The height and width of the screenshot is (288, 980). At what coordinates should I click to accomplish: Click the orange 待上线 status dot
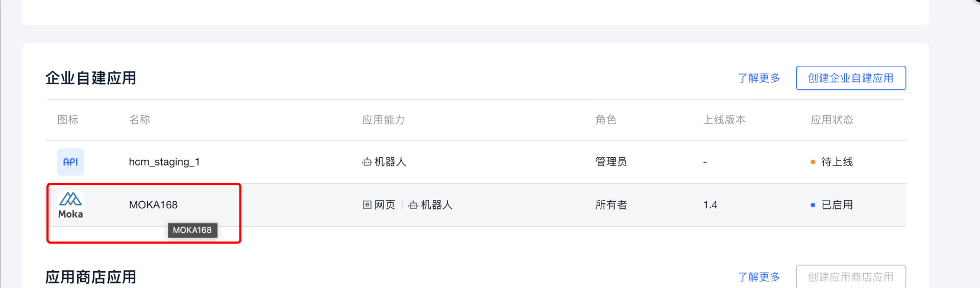pyautogui.click(x=813, y=162)
